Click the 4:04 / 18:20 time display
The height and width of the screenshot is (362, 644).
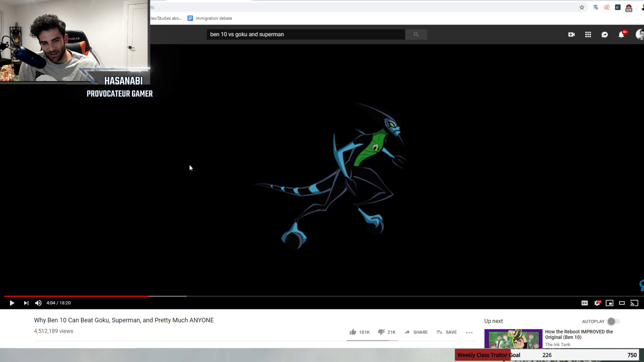(x=58, y=303)
